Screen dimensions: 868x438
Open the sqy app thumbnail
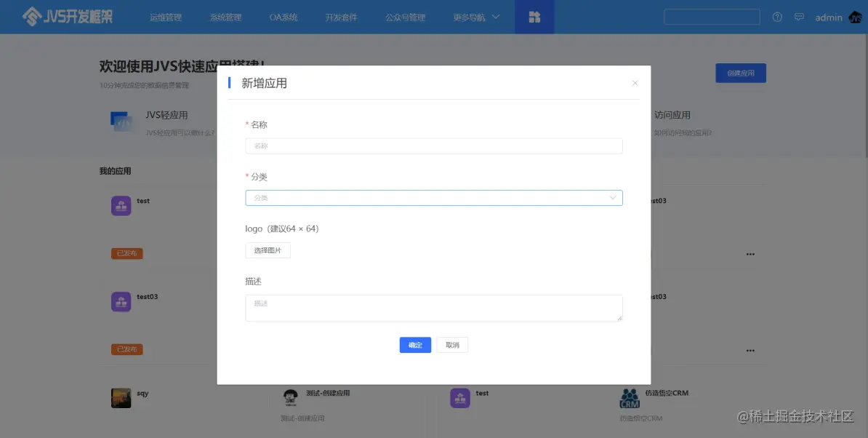[x=121, y=398]
